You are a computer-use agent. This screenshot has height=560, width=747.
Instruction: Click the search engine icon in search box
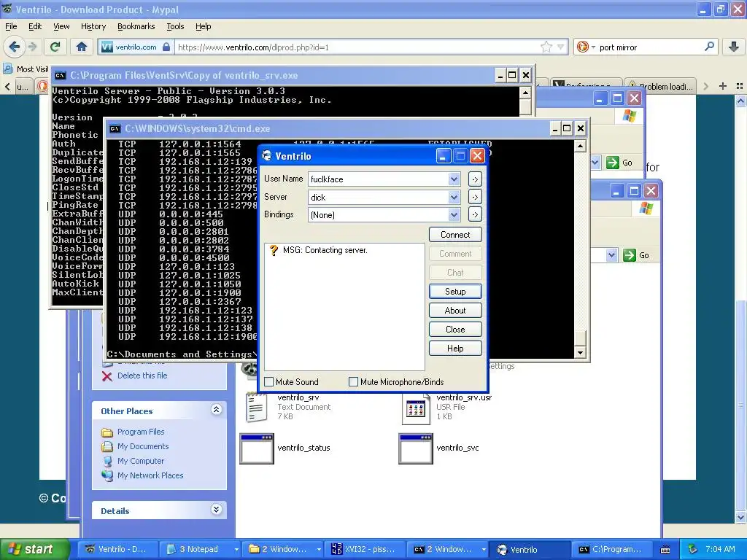pos(583,47)
